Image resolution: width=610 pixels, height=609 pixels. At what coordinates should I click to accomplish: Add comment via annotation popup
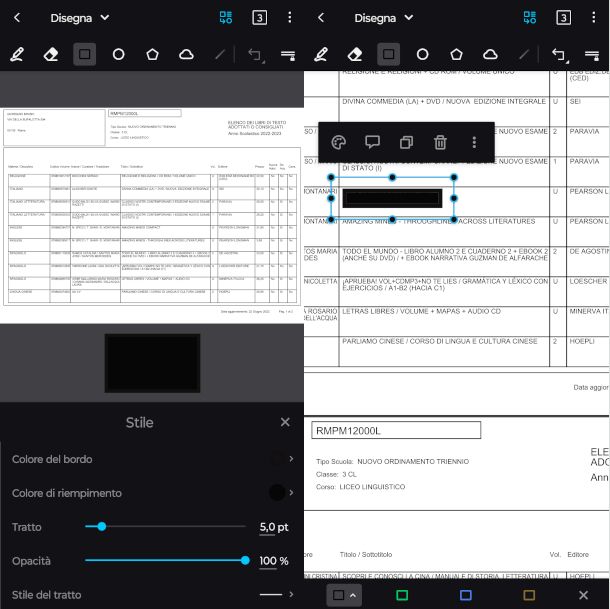tap(372, 142)
